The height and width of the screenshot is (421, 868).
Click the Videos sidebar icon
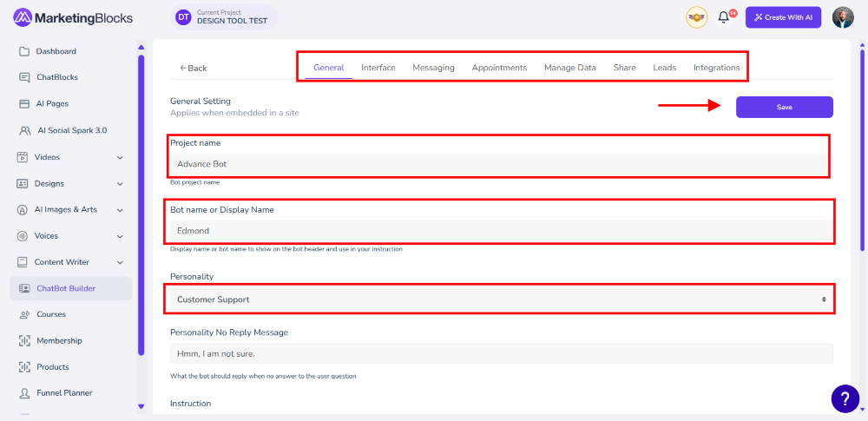tap(23, 157)
